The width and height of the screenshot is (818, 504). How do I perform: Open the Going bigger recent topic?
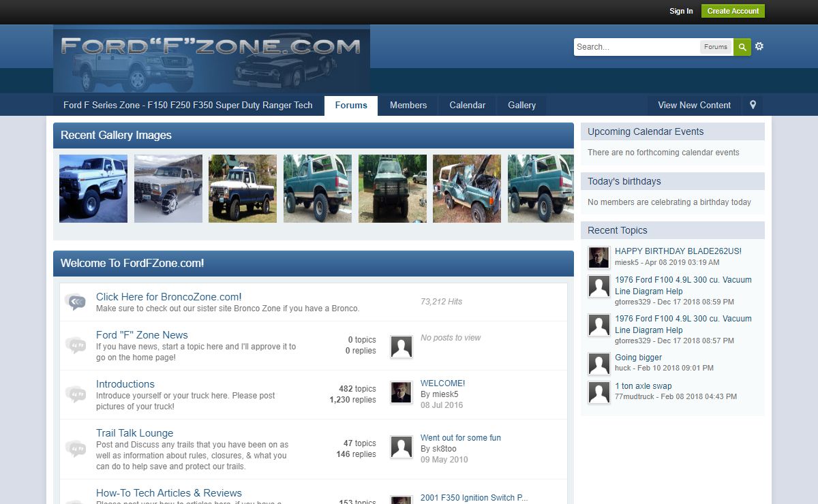click(x=639, y=358)
